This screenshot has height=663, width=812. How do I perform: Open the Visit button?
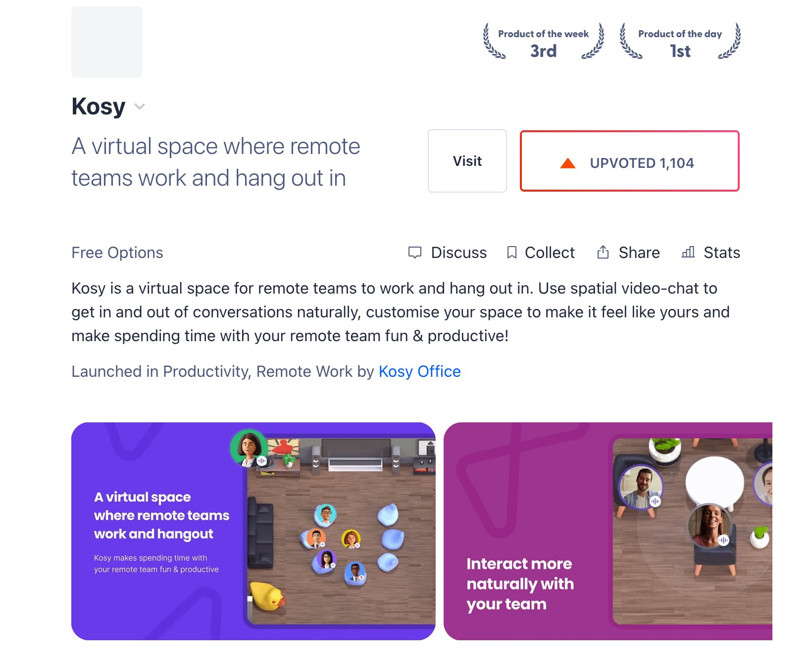point(467,161)
